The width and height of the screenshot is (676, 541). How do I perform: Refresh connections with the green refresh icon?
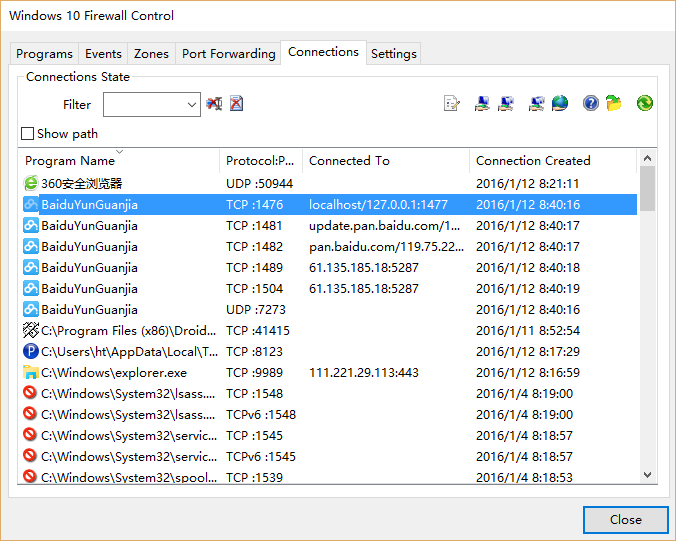(x=645, y=104)
